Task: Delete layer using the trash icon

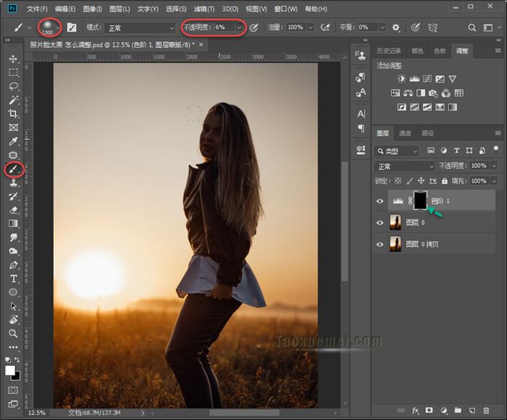Action: (487, 411)
